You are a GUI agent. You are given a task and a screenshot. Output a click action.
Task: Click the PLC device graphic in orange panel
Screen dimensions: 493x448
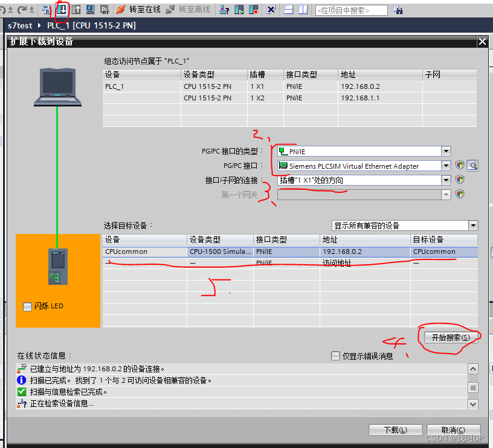58,267
